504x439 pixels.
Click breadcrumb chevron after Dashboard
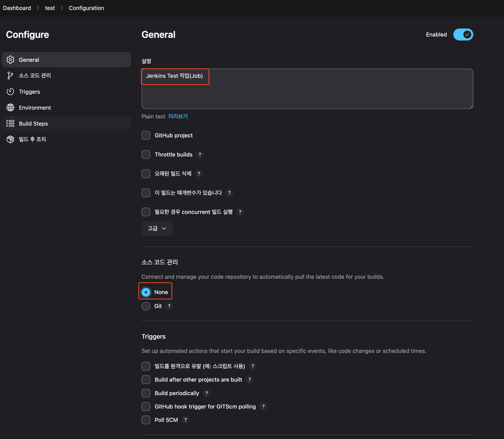click(38, 8)
